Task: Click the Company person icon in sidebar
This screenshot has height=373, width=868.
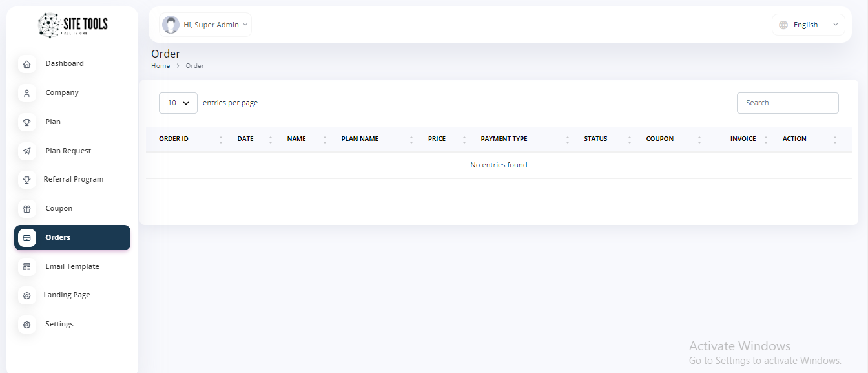Action: pos(26,93)
